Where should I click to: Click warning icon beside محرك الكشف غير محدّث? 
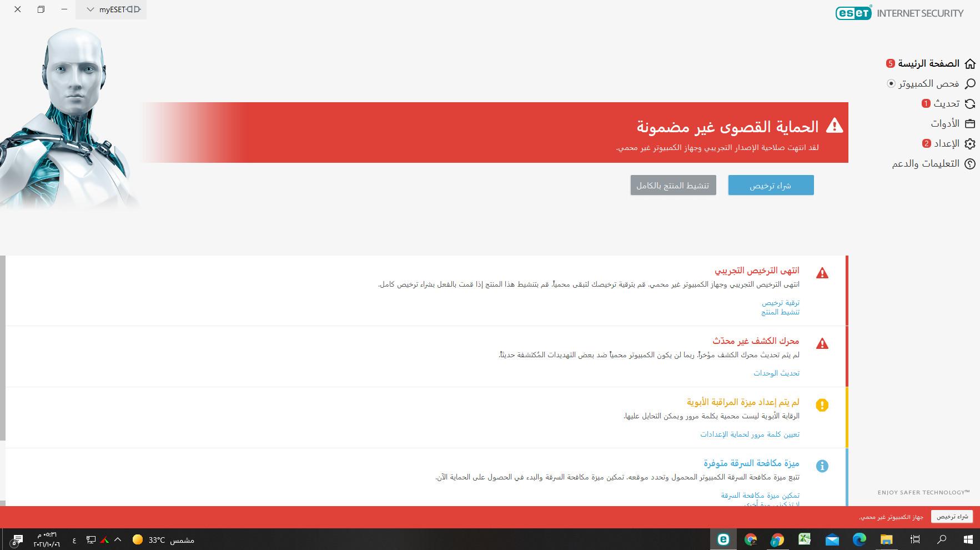(822, 343)
